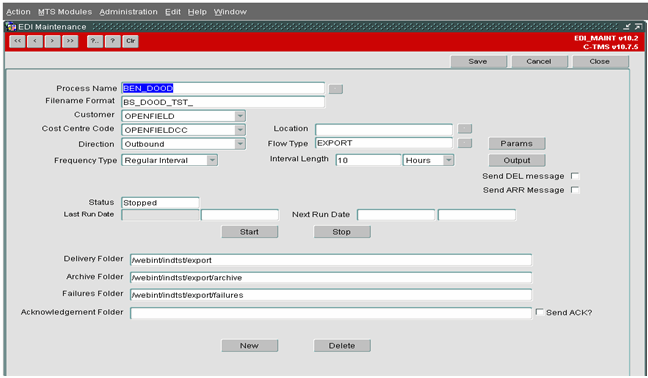Screen dimensions: 648x378
Task: Open the MTS Modules menu
Action: pos(65,12)
